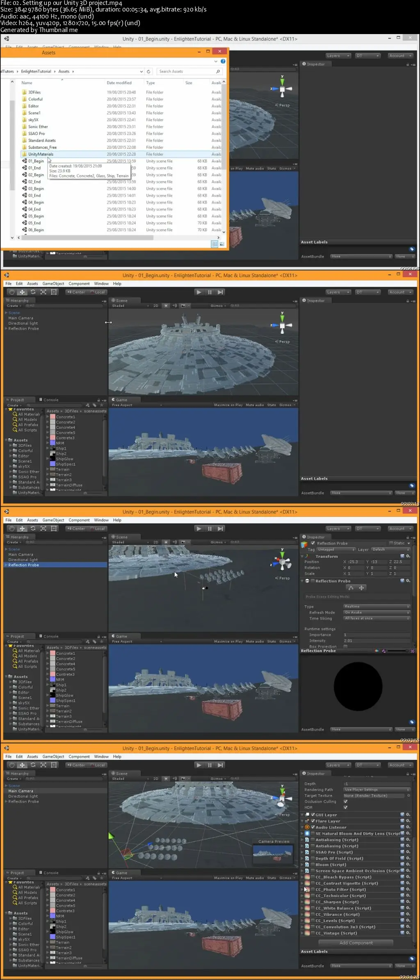Collapse the Transform component foldout
The width and height of the screenshot is (420, 980).
tap(303, 556)
